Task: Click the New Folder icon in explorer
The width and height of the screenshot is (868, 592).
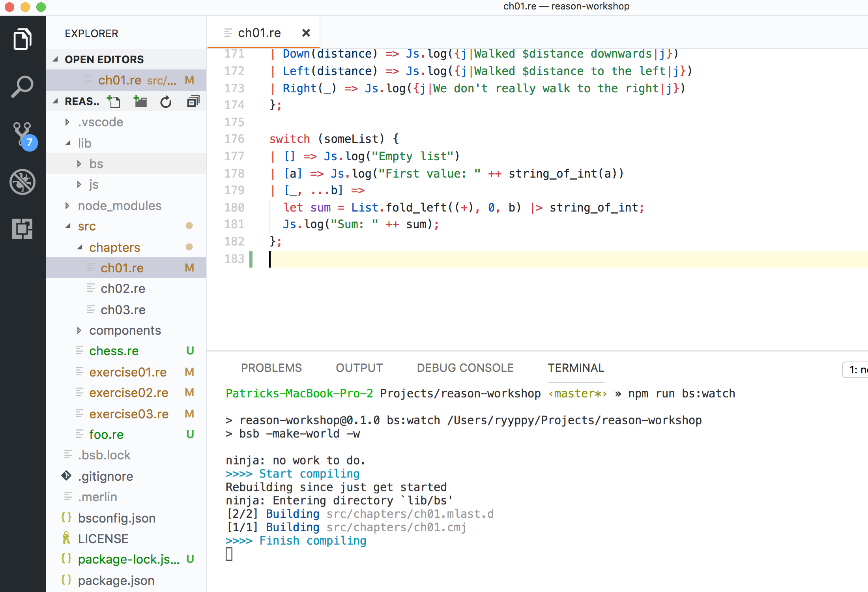Action: pyautogui.click(x=140, y=102)
